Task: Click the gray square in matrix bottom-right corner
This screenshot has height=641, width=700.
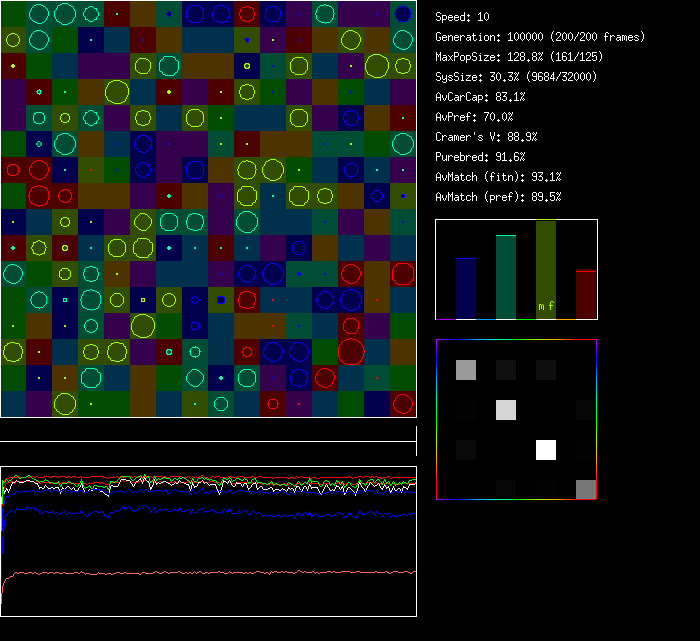Action: (x=586, y=489)
